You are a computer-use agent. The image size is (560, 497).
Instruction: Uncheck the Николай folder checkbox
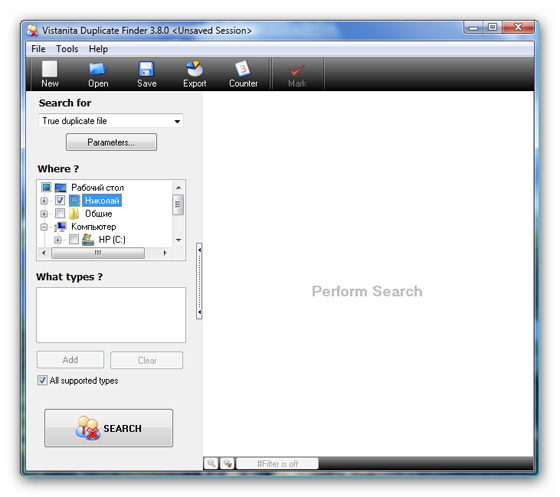pos(60,200)
